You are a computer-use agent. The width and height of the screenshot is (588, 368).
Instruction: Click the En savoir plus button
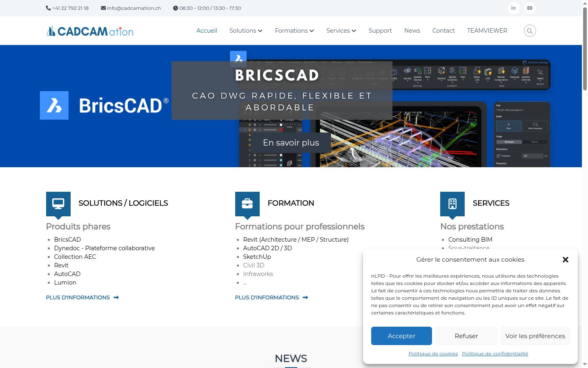coord(291,143)
